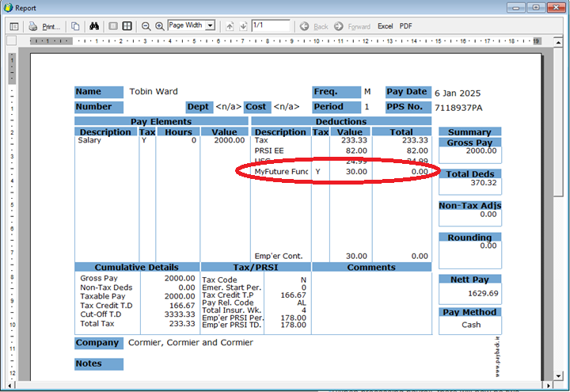Click the copy pages icon
Image resolution: width=570 pixels, height=392 pixels.
point(75,26)
